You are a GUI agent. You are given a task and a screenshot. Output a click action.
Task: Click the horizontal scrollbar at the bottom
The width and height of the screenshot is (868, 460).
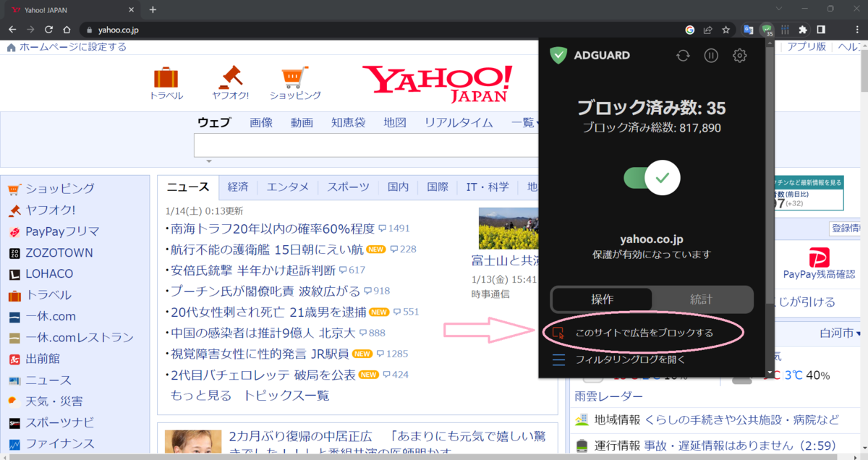427,456
